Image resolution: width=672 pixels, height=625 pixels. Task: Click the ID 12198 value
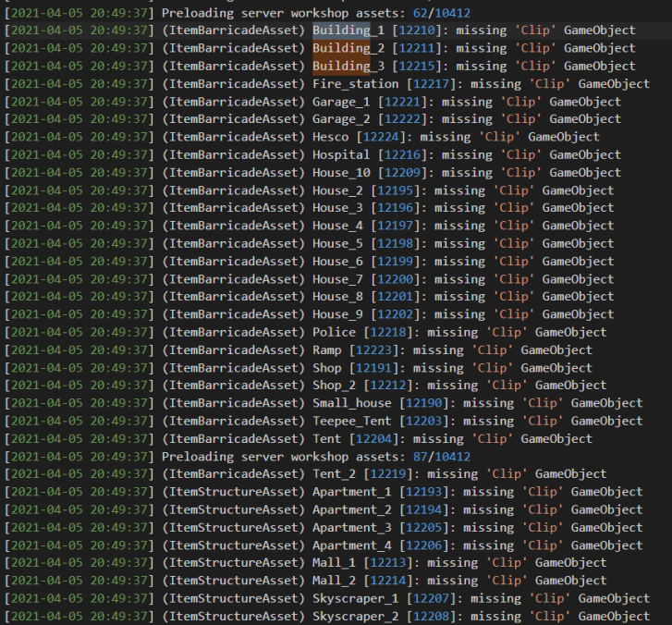(395, 243)
